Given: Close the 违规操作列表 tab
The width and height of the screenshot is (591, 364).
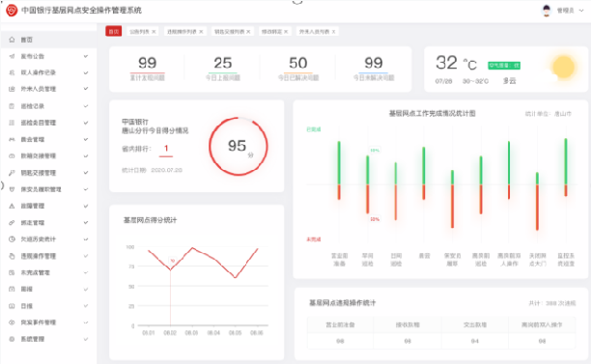Looking at the screenshot, I should click(201, 32).
